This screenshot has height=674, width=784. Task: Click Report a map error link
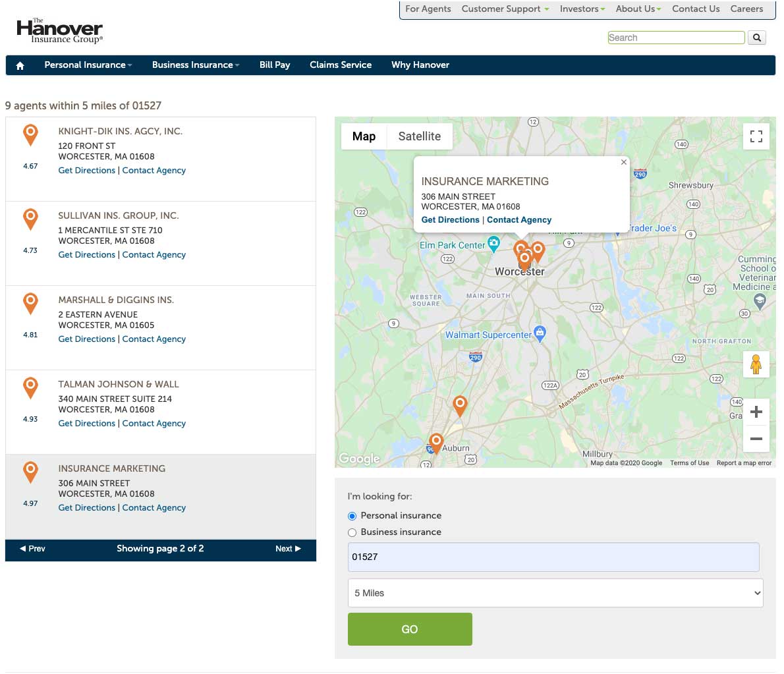click(x=744, y=463)
